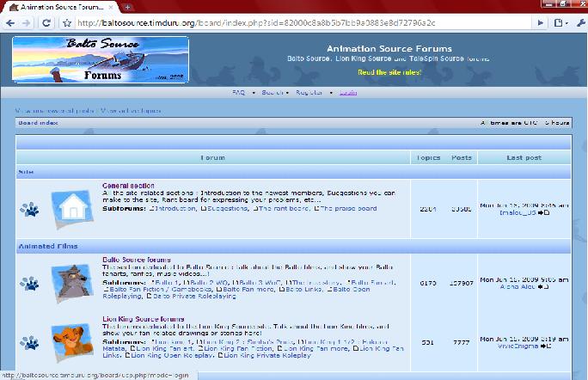Click latest-post icon in Lion King row
588x380 pixels.
pos(546,346)
